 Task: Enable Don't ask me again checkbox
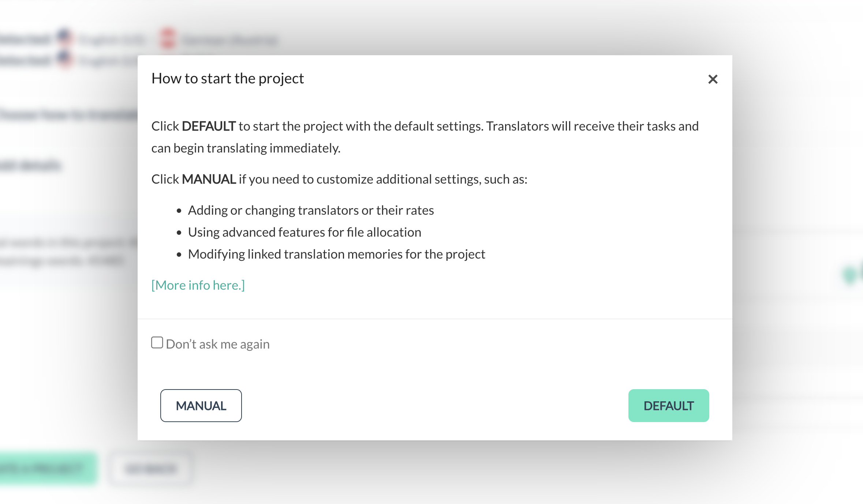click(x=157, y=343)
